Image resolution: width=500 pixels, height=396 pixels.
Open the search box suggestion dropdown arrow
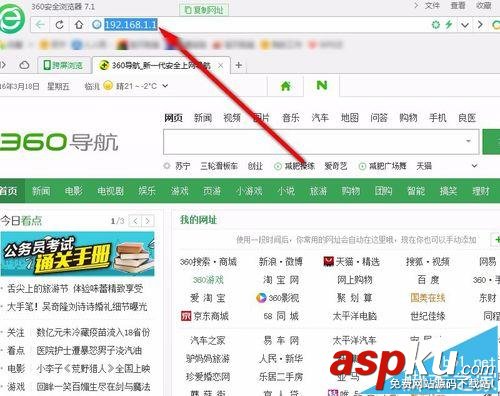click(x=468, y=141)
